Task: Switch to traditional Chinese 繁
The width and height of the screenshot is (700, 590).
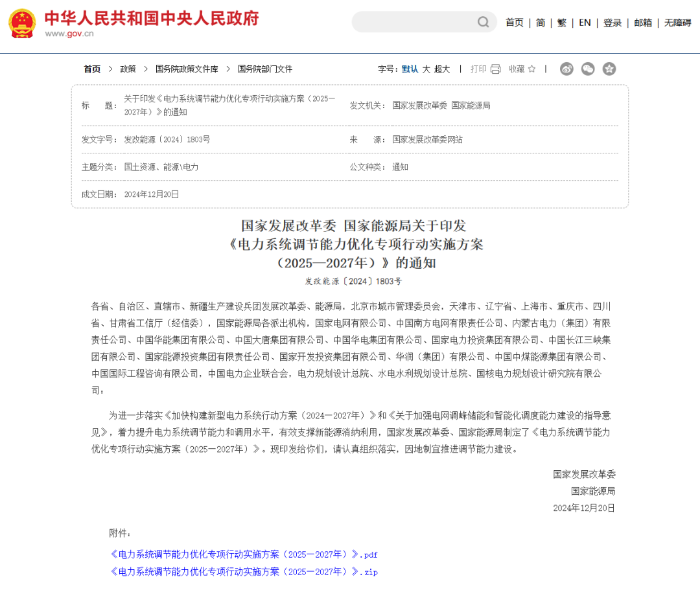Action: [x=562, y=23]
